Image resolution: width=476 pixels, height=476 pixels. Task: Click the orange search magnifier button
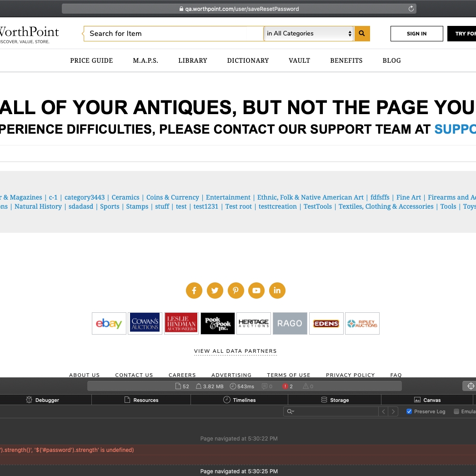362,33
